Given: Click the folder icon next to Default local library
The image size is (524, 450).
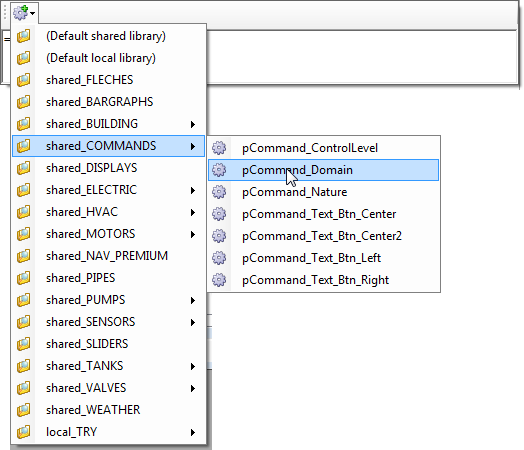Looking at the screenshot, I should [x=24, y=58].
